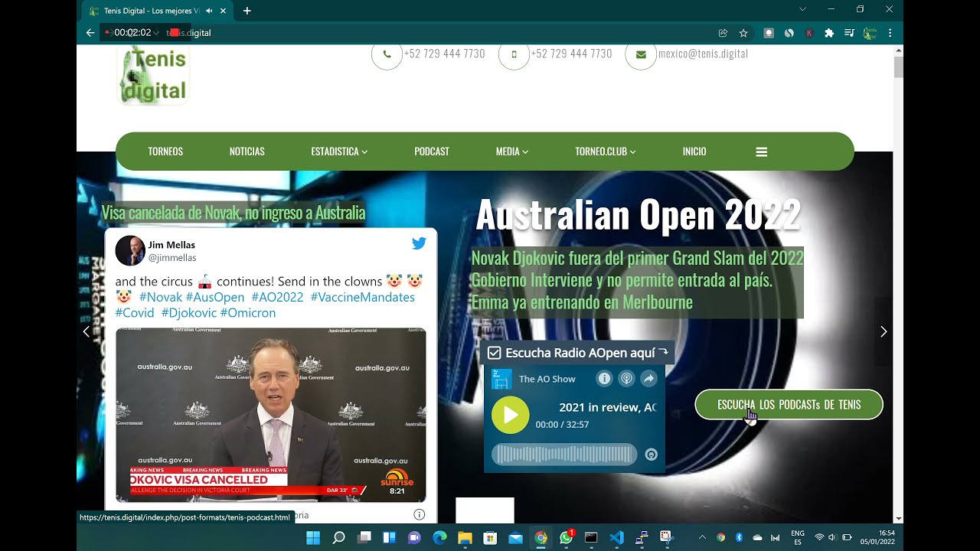
Task: Mute the tab via speaker icon
Action: click(x=209, y=11)
